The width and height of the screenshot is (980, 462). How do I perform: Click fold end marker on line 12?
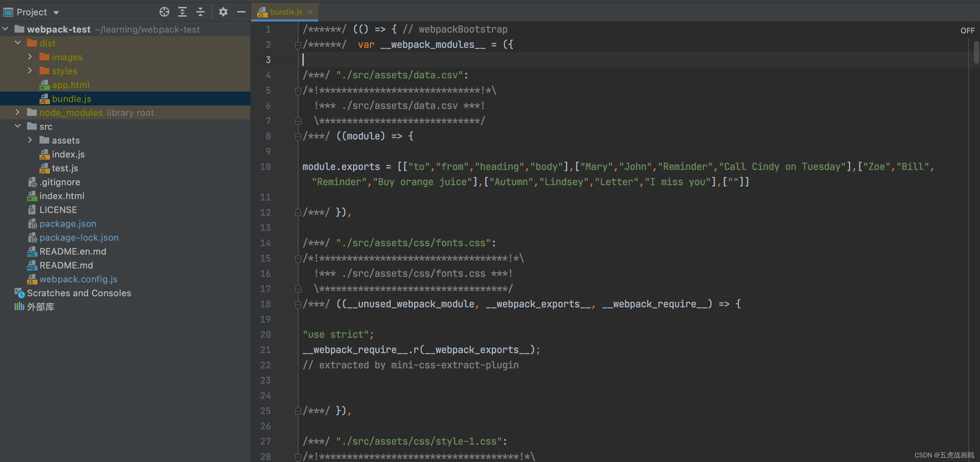tap(298, 212)
